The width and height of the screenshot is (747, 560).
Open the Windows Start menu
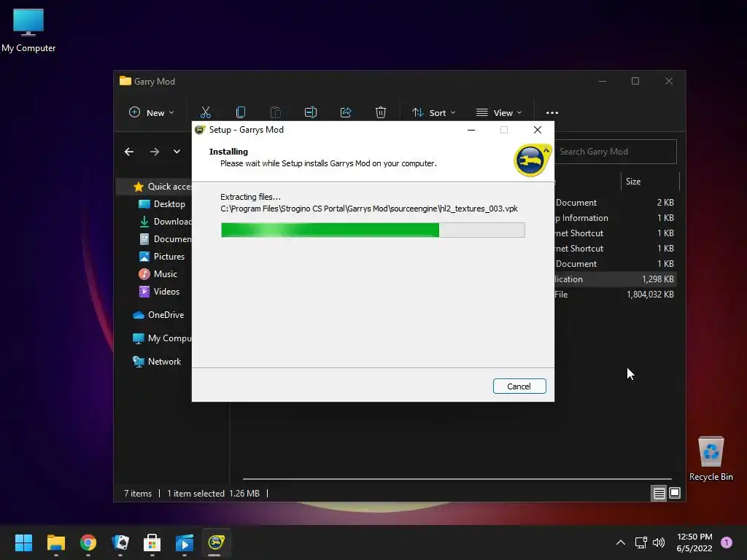tap(23, 542)
